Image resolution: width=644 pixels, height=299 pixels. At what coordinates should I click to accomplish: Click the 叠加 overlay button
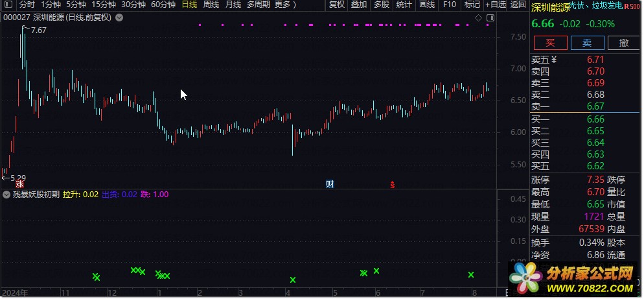[359, 5]
